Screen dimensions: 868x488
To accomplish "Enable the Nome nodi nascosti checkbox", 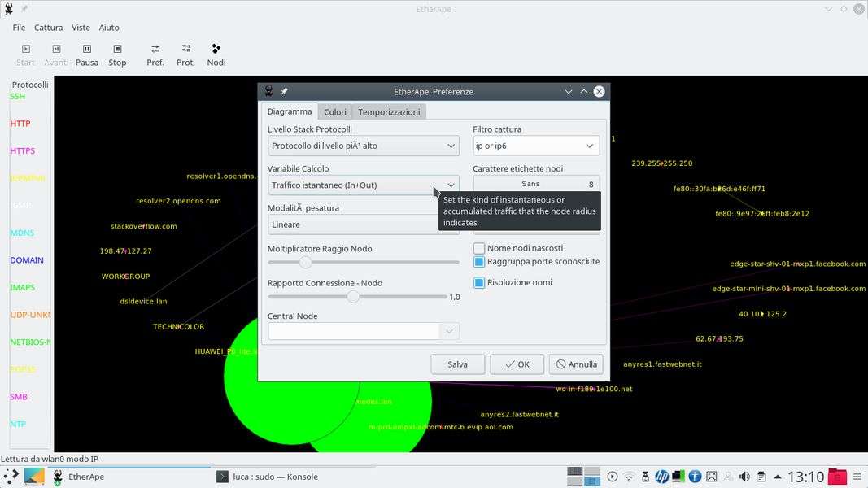I will point(479,248).
